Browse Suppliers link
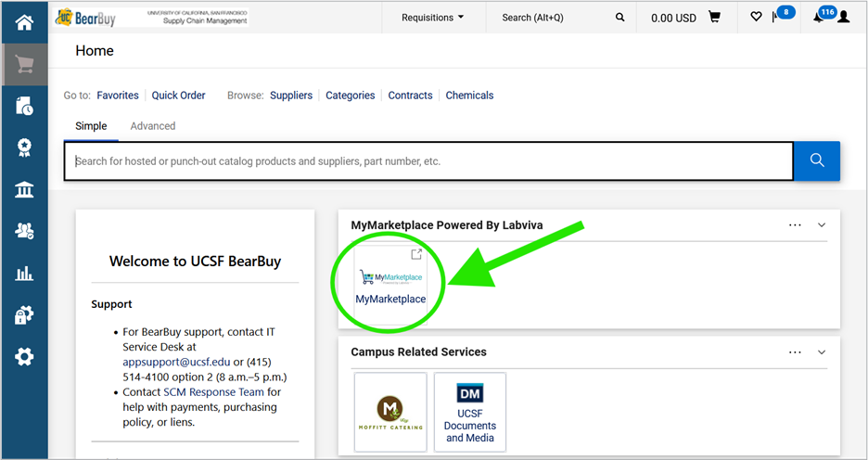The width and height of the screenshot is (868, 460). click(291, 96)
